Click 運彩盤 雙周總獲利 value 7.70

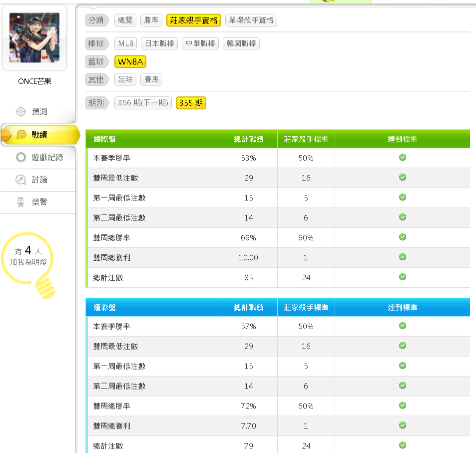248,426
